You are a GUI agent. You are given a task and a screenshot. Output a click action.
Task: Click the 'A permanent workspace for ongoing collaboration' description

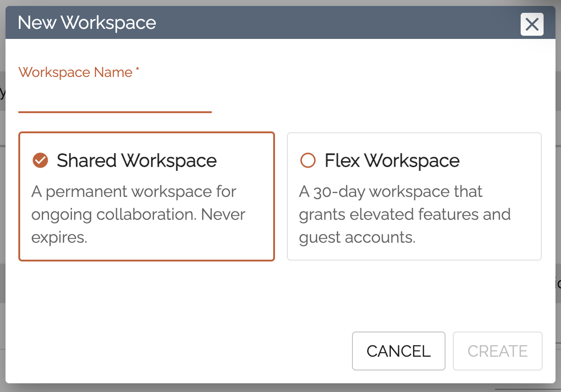point(138,214)
